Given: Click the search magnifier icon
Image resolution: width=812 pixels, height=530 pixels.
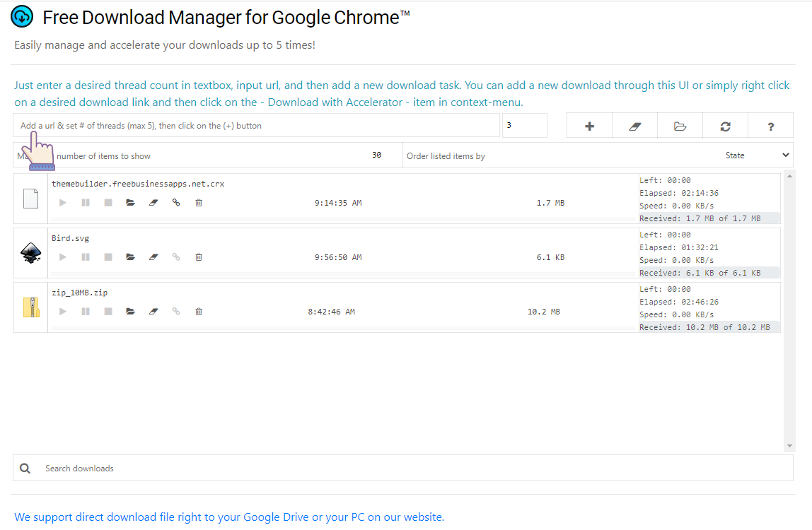Looking at the screenshot, I should pyautogui.click(x=25, y=469).
